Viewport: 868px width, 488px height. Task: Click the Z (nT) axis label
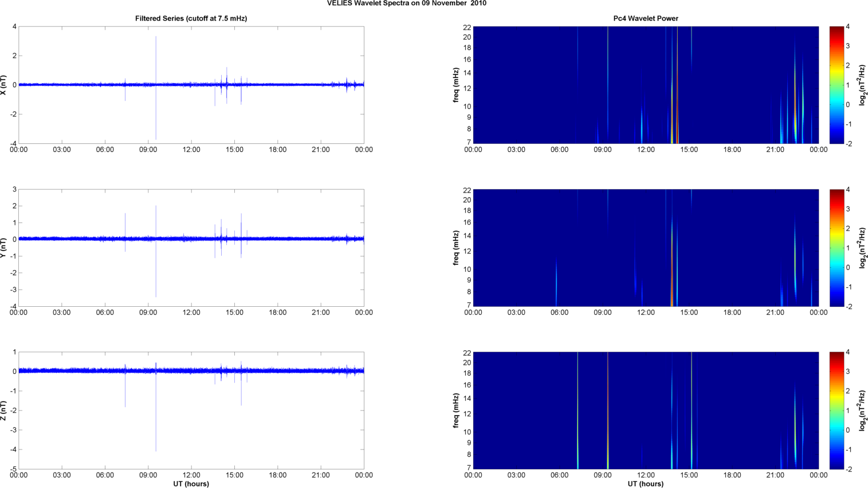pyautogui.click(x=4, y=411)
